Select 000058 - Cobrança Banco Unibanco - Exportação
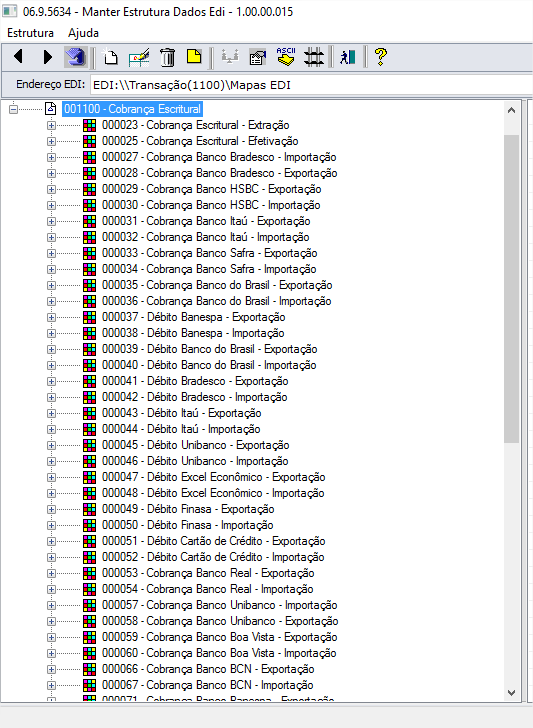This screenshot has height=728, width=533. [x=220, y=622]
